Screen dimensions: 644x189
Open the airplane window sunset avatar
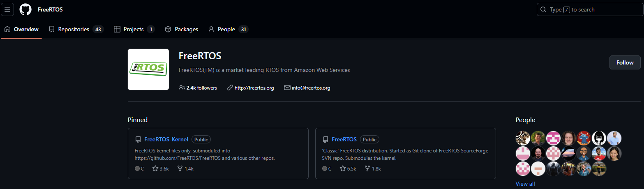tap(569, 153)
